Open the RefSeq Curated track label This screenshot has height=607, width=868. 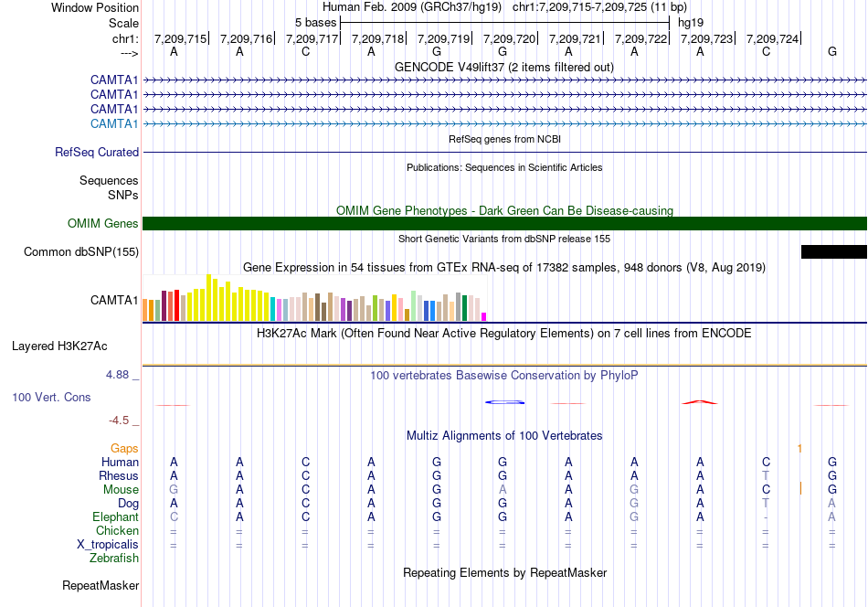tap(97, 152)
